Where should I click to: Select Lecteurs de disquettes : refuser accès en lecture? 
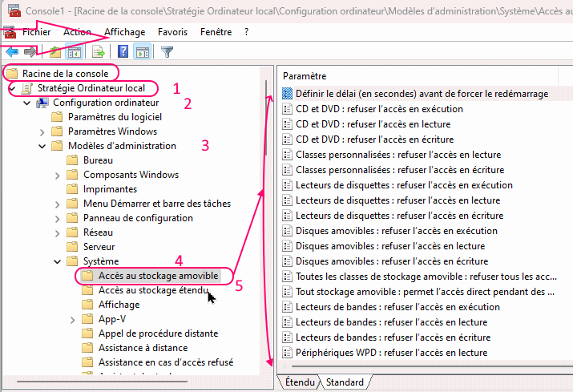tap(398, 200)
